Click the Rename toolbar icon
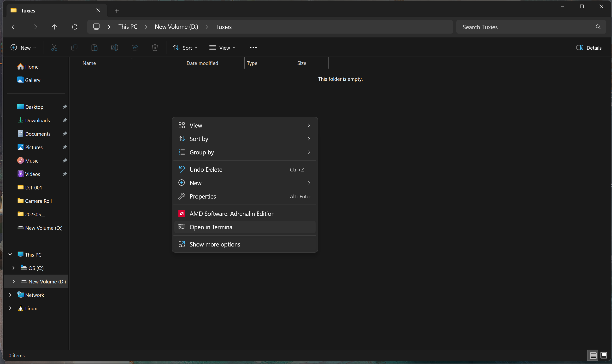 click(115, 47)
